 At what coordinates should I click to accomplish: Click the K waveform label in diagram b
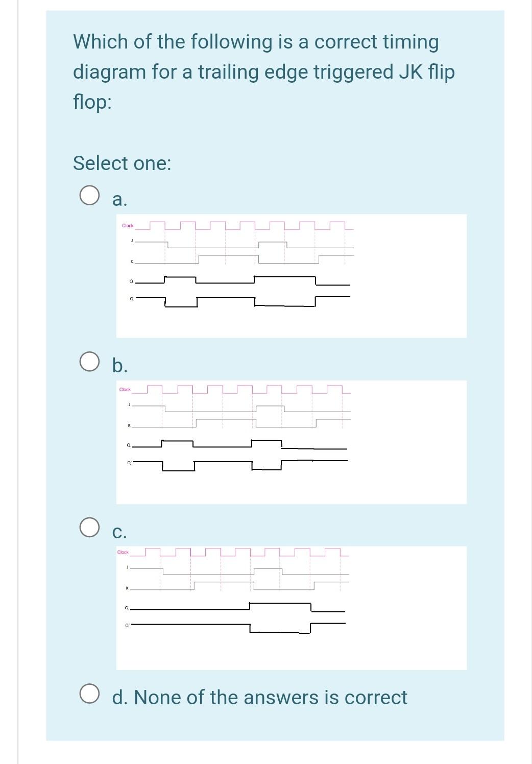[130, 424]
